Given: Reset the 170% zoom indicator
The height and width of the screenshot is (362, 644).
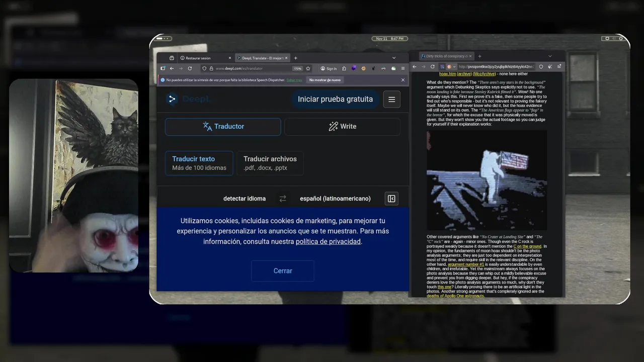Looking at the screenshot, I should pyautogui.click(x=298, y=68).
